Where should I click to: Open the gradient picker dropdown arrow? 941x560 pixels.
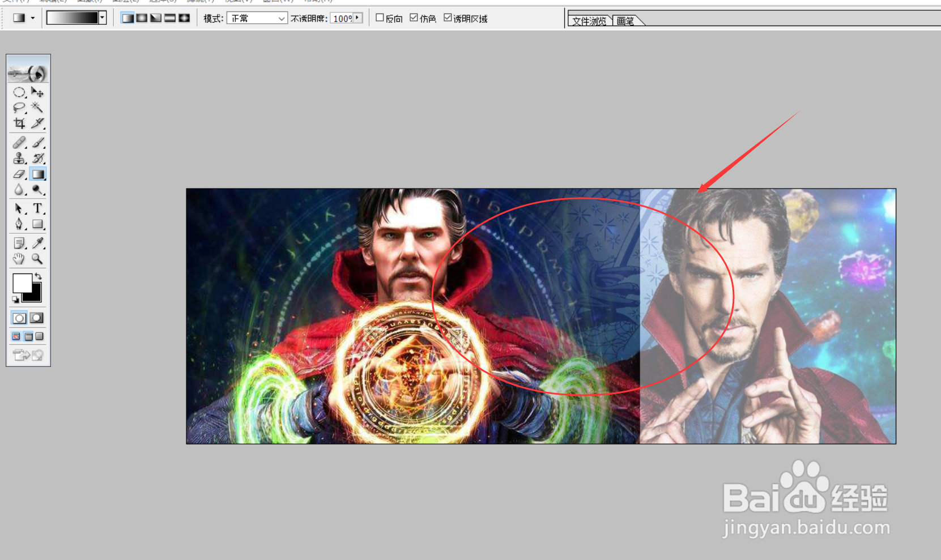coord(103,18)
